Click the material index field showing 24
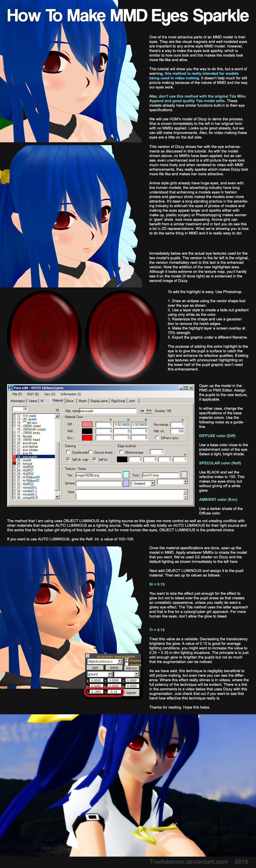The width and height of the screenshot is (256, 868). (20, 409)
